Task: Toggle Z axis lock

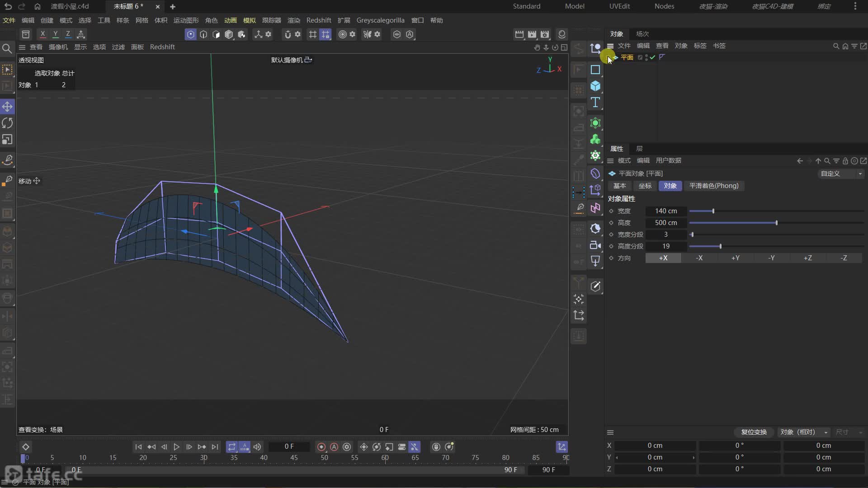Action: pyautogui.click(x=68, y=34)
